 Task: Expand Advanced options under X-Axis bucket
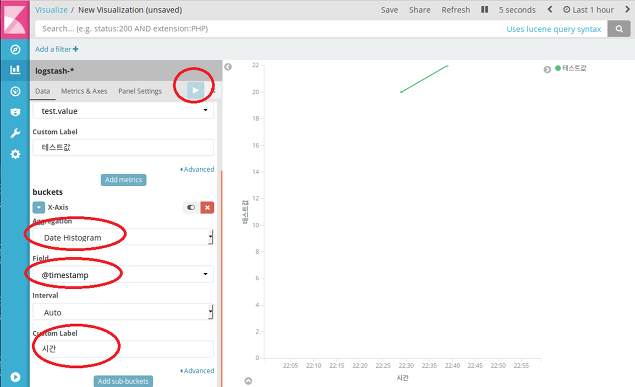[197, 370]
